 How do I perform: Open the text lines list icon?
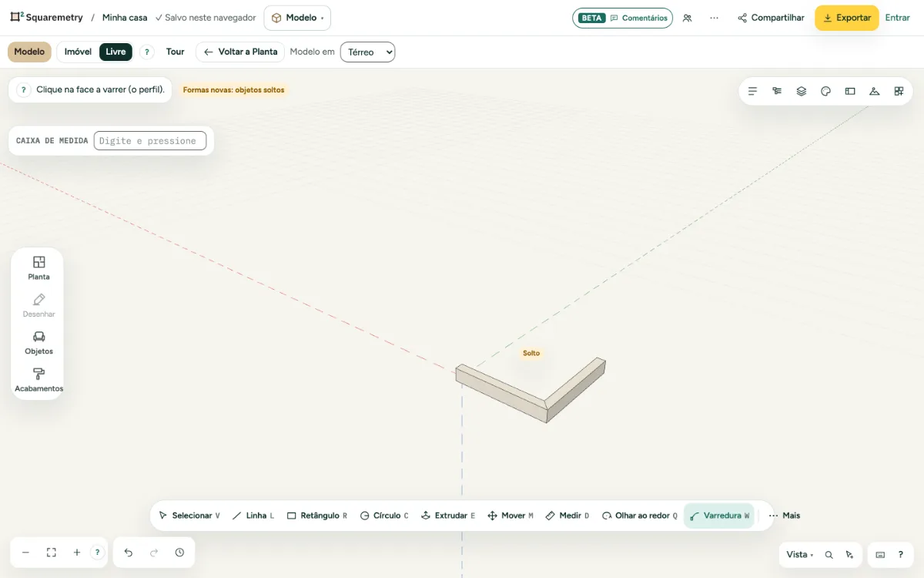point(752,91)
